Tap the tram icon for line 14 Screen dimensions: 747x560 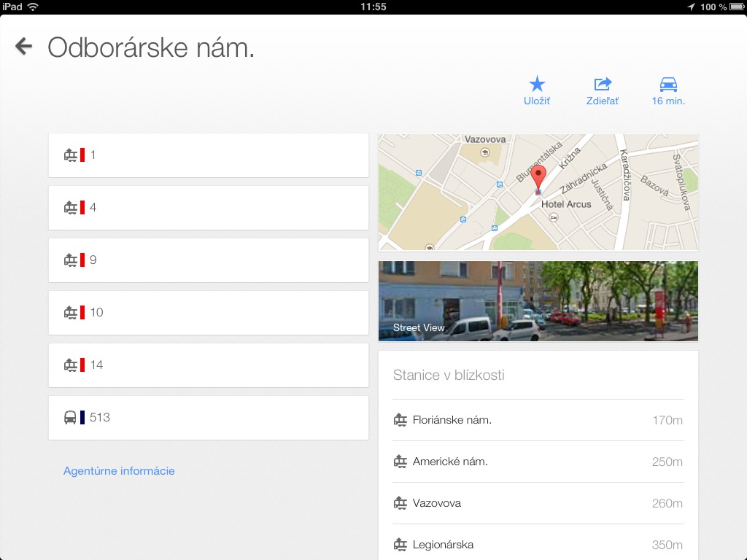pos(71,365)
